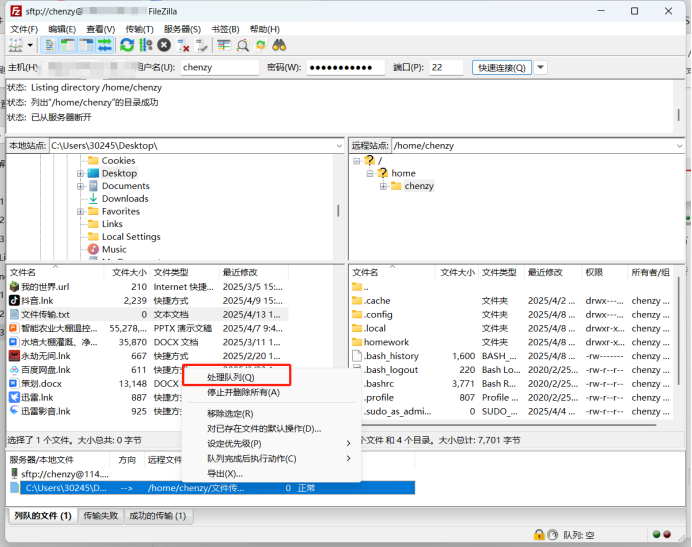Screen dimensions: 692x547
Task: Open the 传输(T) menu
Action: tap(139, 29)
